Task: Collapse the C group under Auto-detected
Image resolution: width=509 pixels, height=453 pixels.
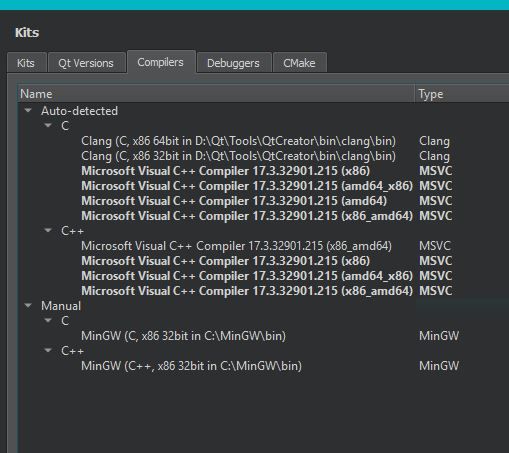Action: pyautogui.click(x=48, y=125)
